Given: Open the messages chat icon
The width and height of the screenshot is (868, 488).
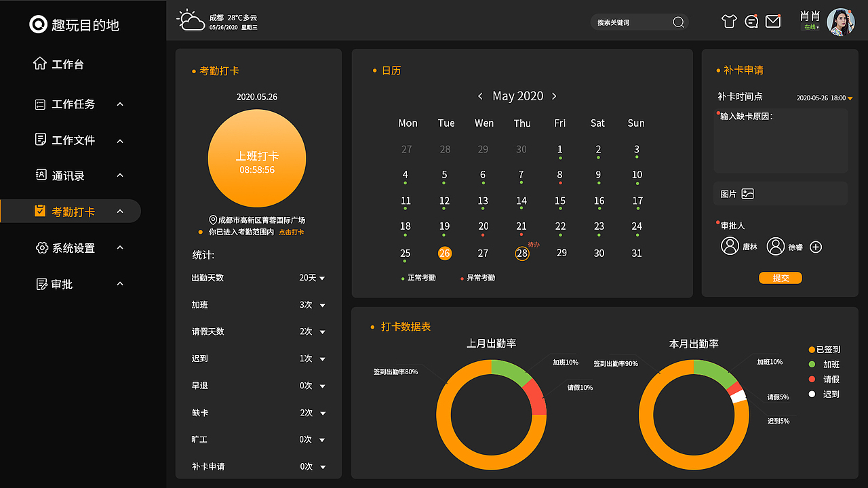Looking at the screenshot, I should pyautogui.click(x=751, y=21).
